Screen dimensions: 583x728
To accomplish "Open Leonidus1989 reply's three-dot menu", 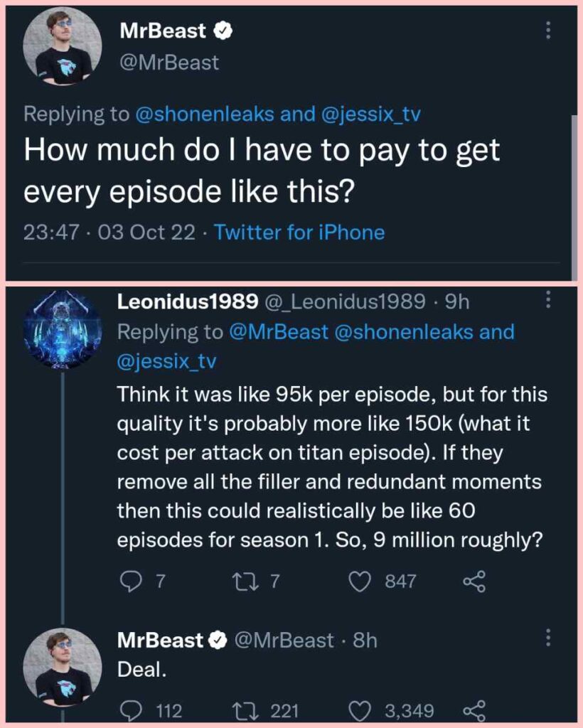I will [x=547, y=301].
